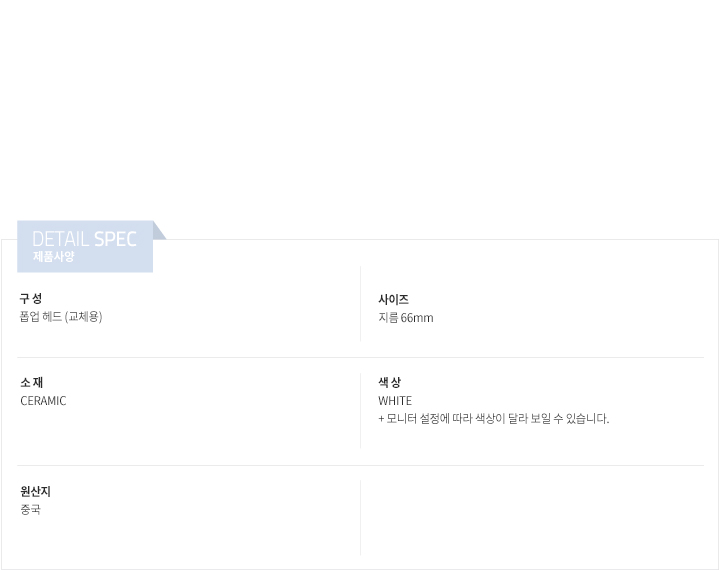Image resolution: width=720 pixels, height=570 pixels.
Task: Click the bold word SPEC in header
Action: [115, 240]
